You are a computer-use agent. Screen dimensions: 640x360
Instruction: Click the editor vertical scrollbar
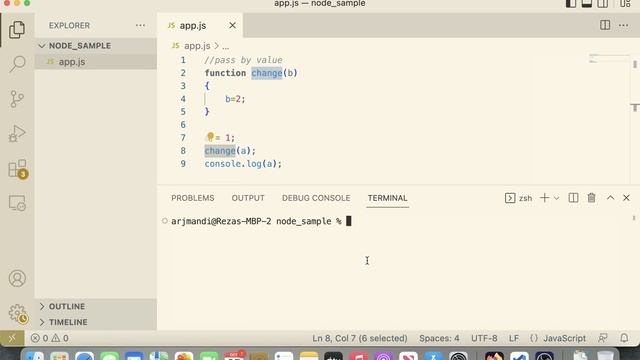click(x=635, y=118)
